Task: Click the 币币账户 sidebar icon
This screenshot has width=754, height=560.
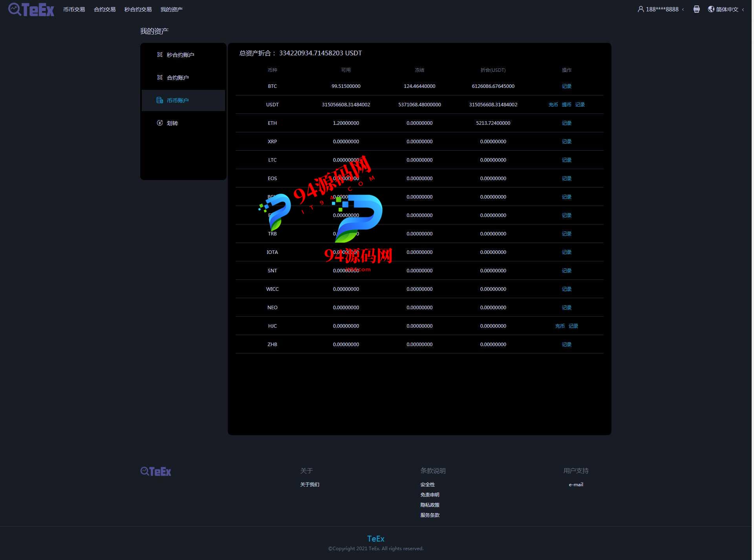Action: (159, 100)
